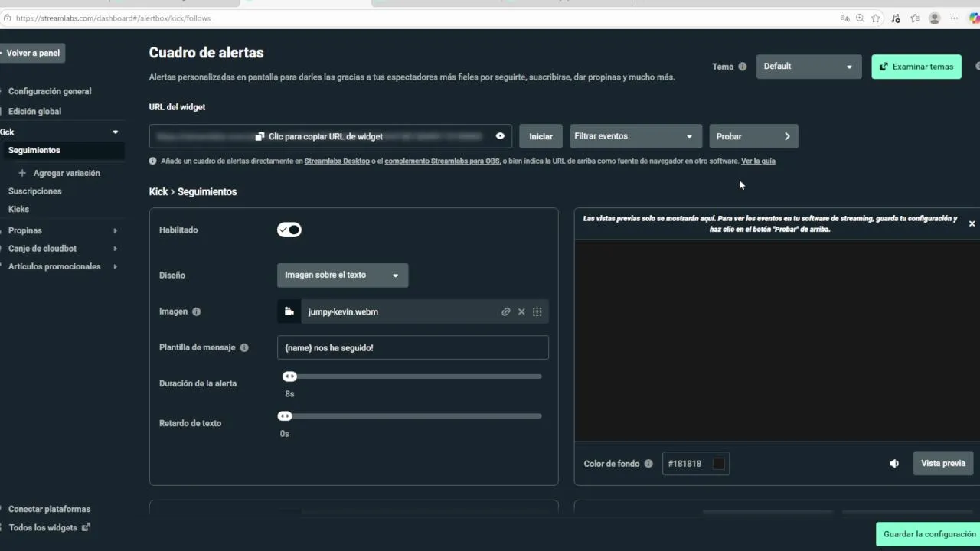Click the info icon next to Plantilla de mensaje

[x=244, y=347]
